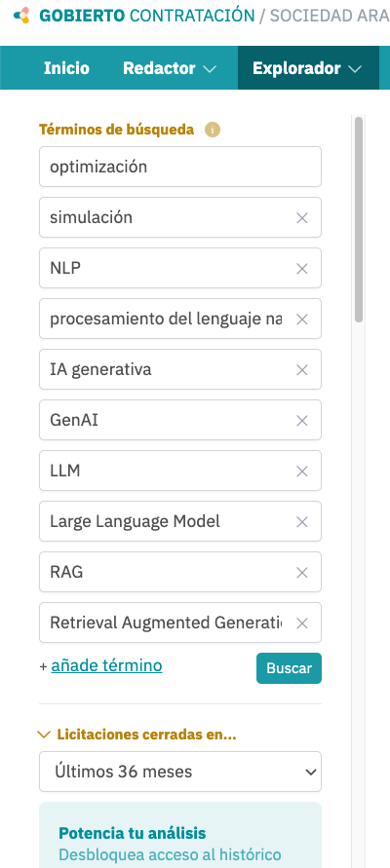This screenshot has width=390, height=868.
Task: Click the Buscar button
Action: click(289, 668)
